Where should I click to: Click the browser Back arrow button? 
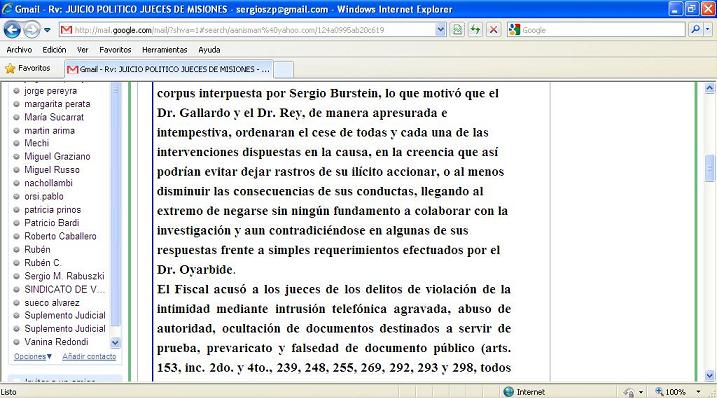click(x=12, y=30)
